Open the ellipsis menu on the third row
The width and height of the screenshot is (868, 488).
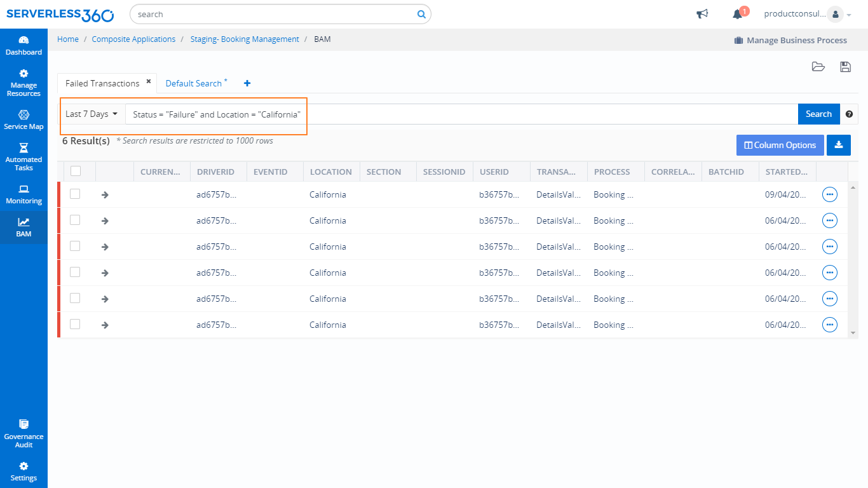point(830,247)
